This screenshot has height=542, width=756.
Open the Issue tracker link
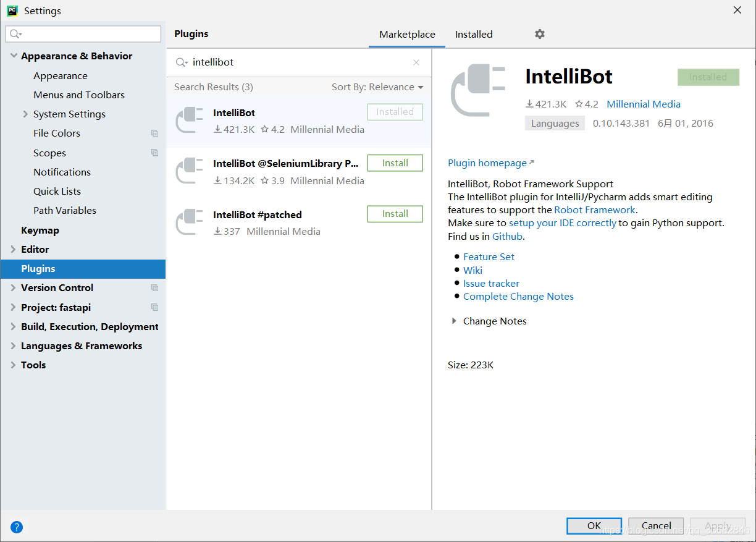click(x=491, y=284)
